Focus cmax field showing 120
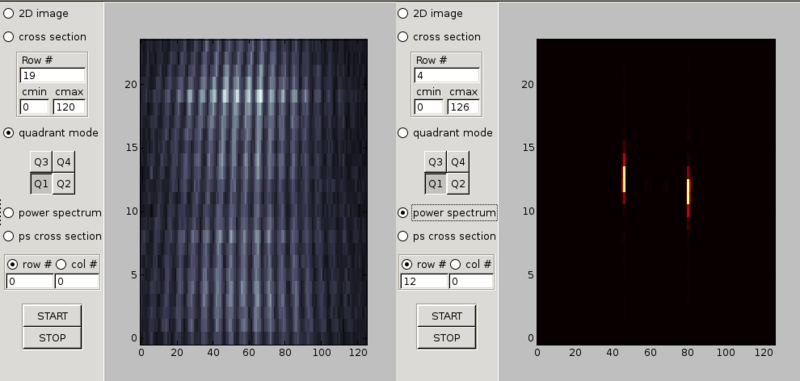The width and height of the screenshot is (800, 381). click(69, 107)
